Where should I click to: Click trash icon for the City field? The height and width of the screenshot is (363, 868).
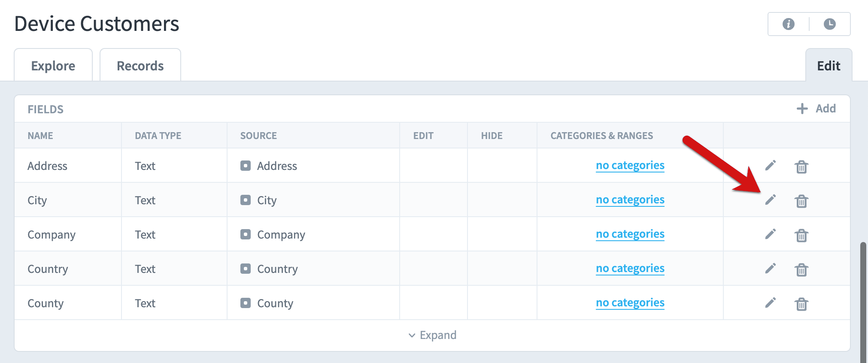801,201
